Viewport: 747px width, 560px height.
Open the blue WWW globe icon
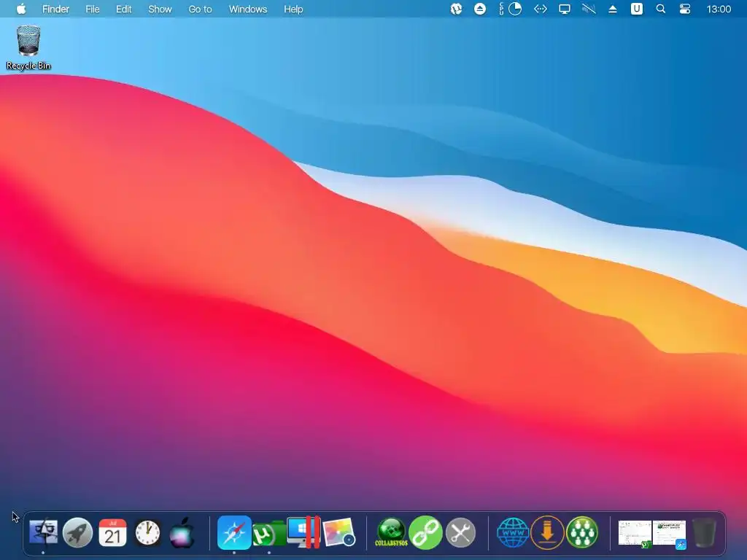[x=513, y=532]
